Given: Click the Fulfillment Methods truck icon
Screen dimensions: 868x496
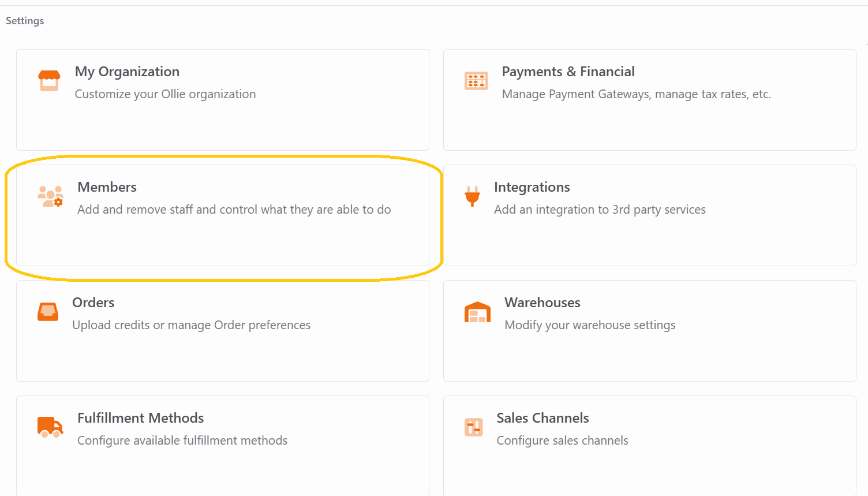Looking at the screenshot, I should coord(50,427).
